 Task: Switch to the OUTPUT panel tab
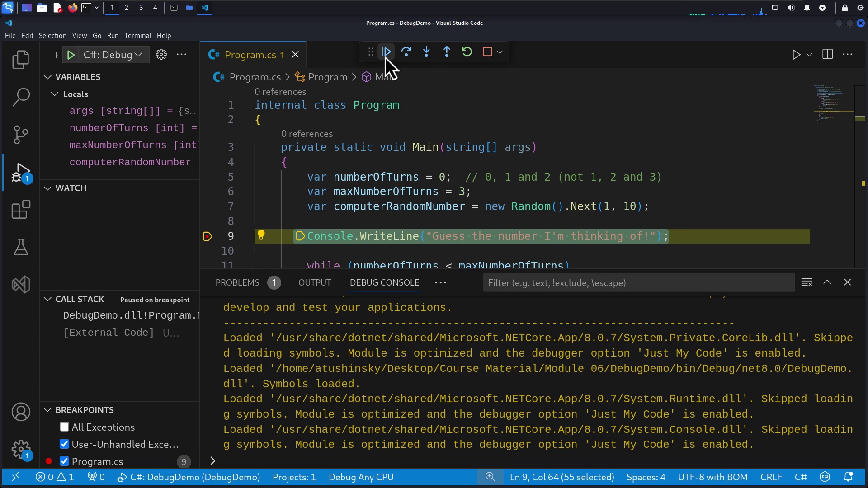tap(315, 283)
